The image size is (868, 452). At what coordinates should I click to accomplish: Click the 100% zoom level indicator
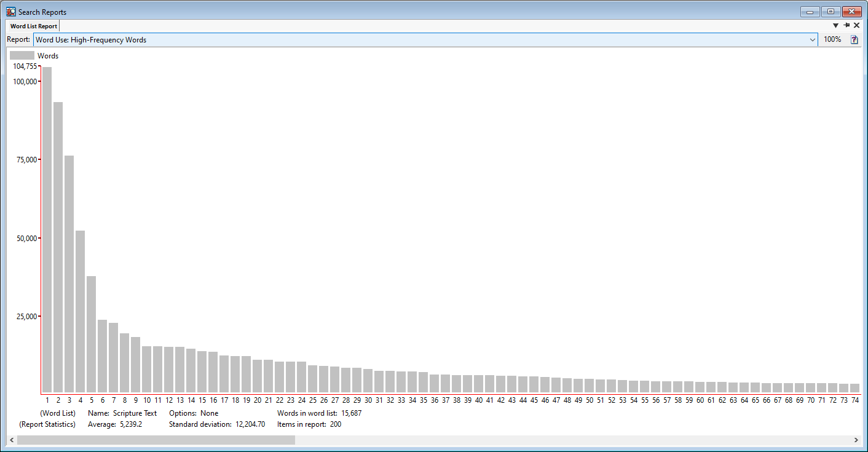pos(832,39)
